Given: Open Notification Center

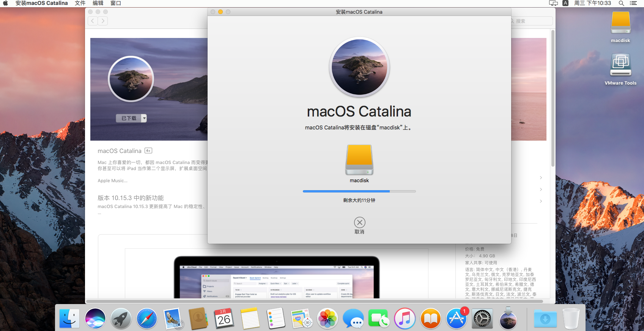Looking at the screenshot, I should 633,3.
